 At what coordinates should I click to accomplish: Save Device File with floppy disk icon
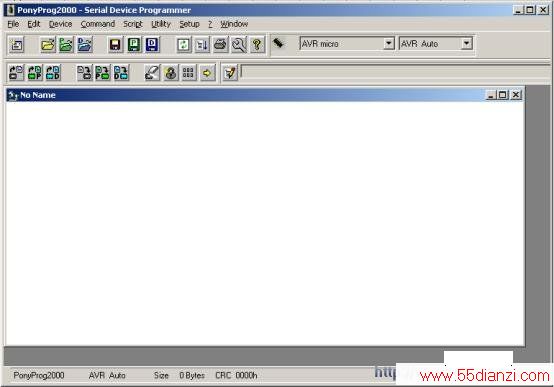[115, 45]
